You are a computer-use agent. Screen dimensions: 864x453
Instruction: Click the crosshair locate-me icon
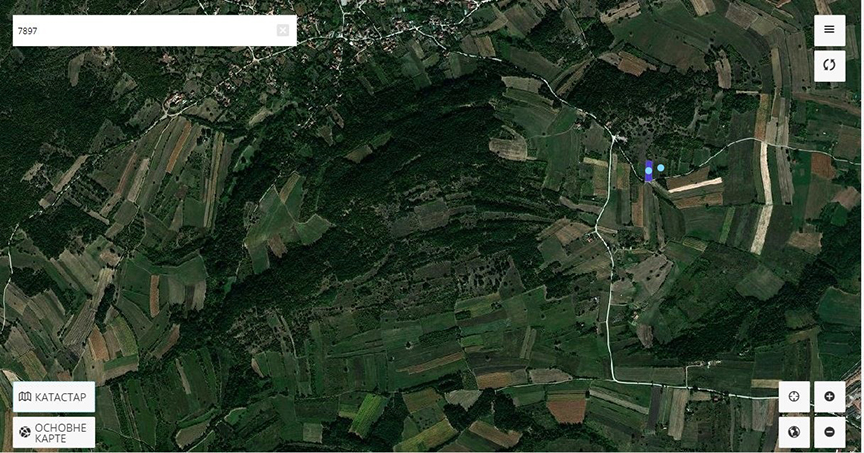794,396
